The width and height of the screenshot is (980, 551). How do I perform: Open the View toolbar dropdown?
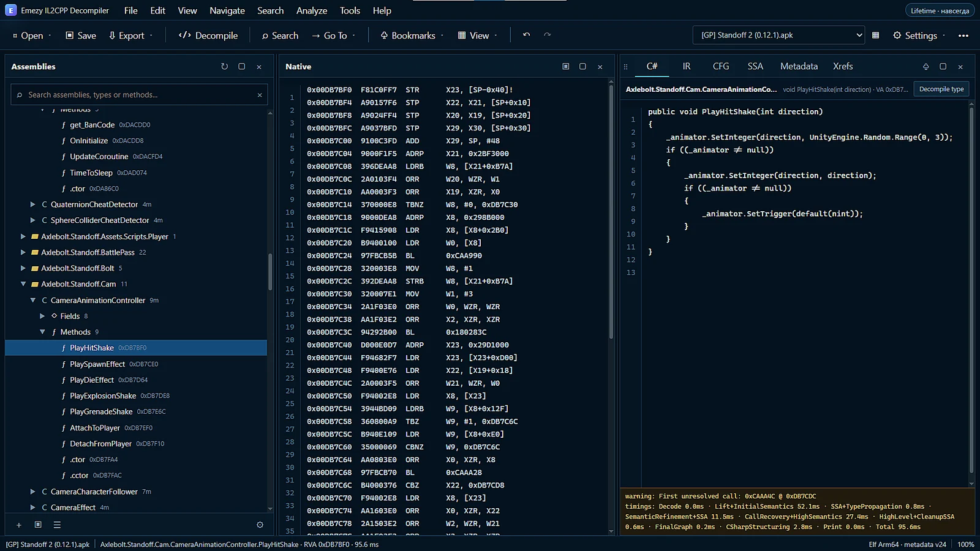(x=478, y=36)
